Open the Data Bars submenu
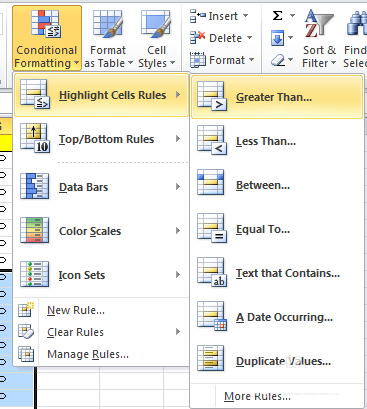 (x=101, y=187)
